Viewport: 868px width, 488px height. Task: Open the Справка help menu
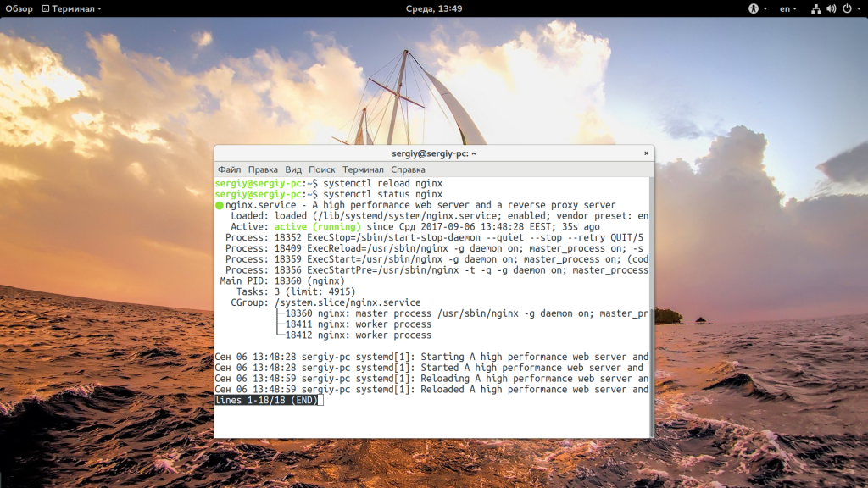pyautogui.click(x=408, y=169)
